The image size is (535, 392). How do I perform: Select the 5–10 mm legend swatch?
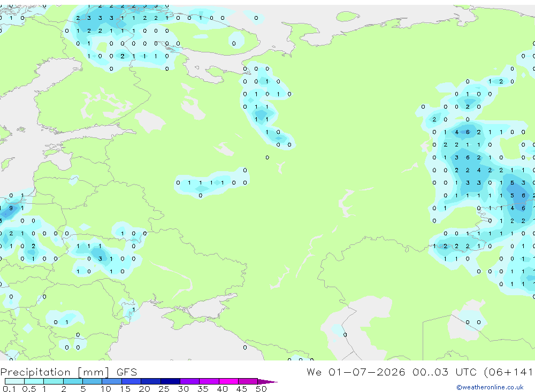point(93,381)
